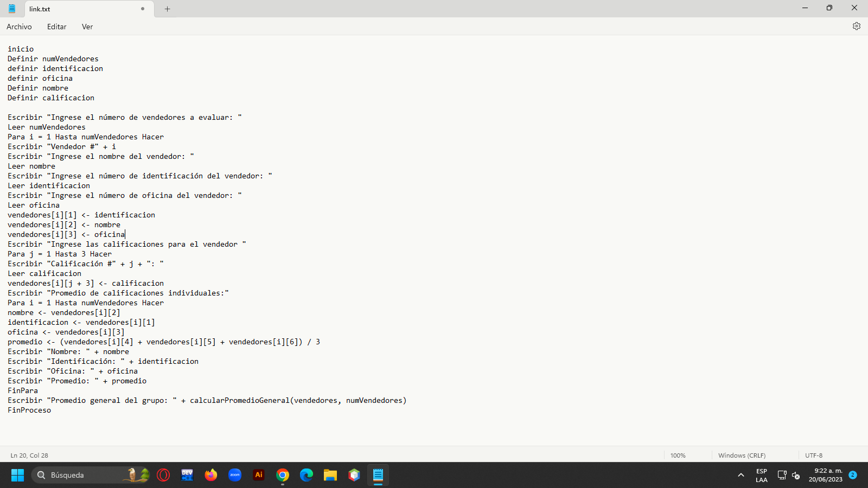The width and height of the screenshot is (868, 488).
Task: Open the Ver menu
Action: [x=87, y=26]
